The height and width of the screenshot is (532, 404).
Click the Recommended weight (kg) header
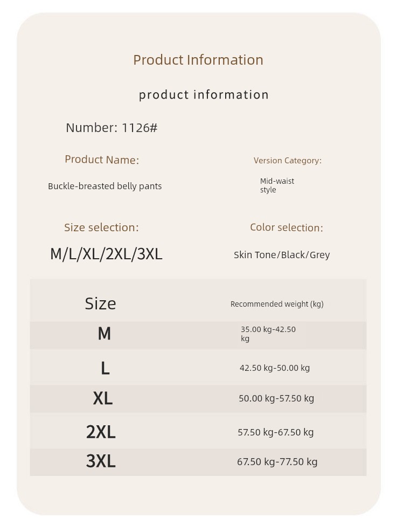point(277,304)
